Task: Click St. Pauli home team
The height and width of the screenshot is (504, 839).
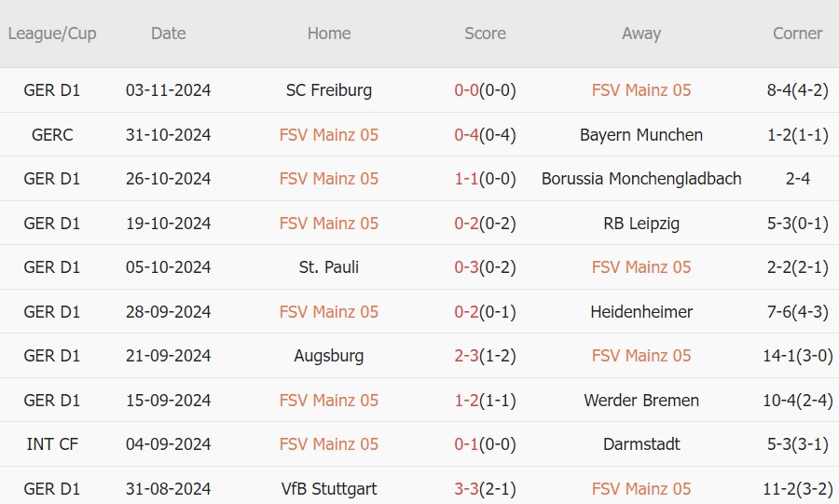Action: 329,267
